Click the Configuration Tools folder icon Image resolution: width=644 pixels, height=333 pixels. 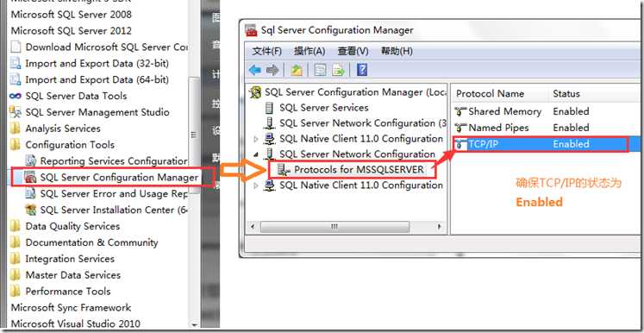pos(16,145)
